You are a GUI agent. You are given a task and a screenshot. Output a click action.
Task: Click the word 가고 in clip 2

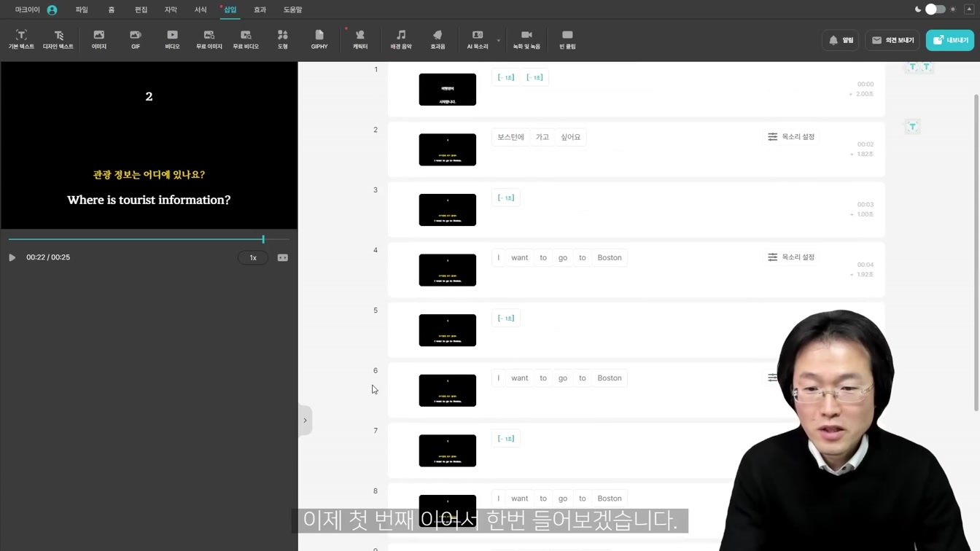(x=542, y=137)
